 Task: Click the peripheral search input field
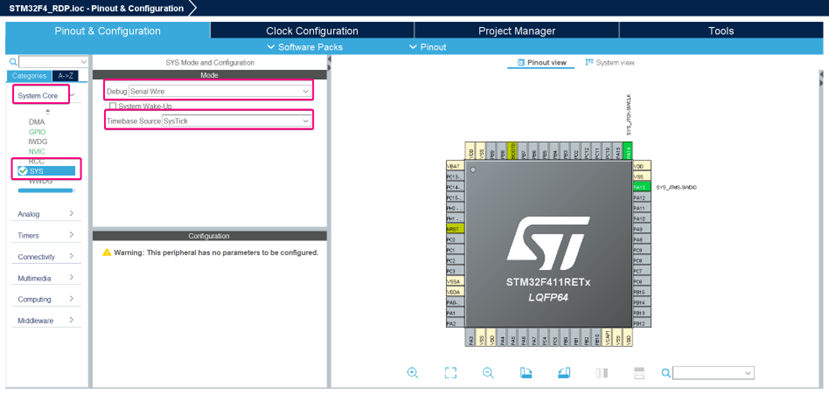53,62
